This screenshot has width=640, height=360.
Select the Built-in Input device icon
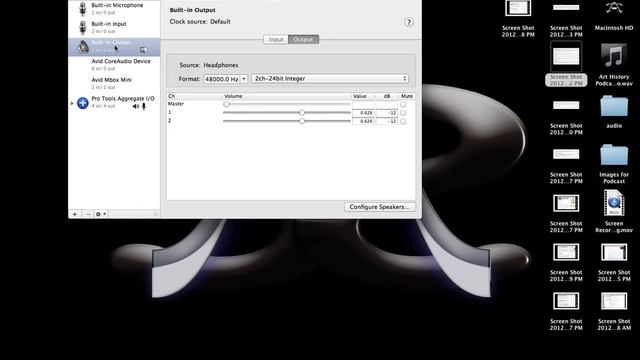82,27
